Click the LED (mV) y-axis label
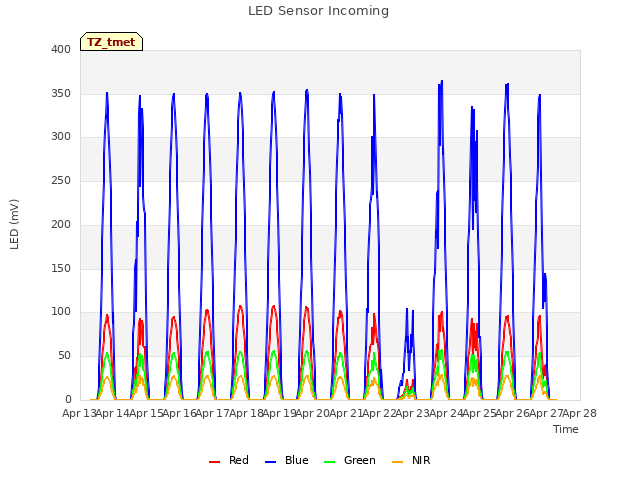 pyautogui.click(x=14, y=224)
